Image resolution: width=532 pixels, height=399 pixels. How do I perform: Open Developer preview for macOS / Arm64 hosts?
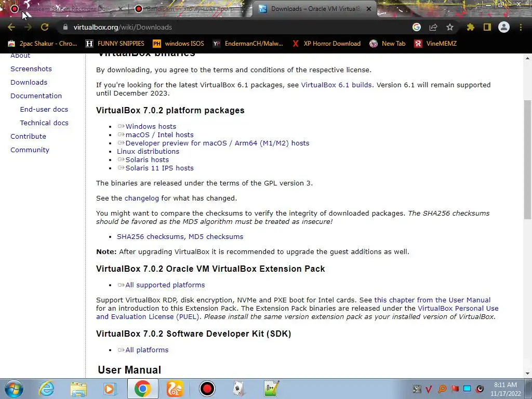point(217,143)
